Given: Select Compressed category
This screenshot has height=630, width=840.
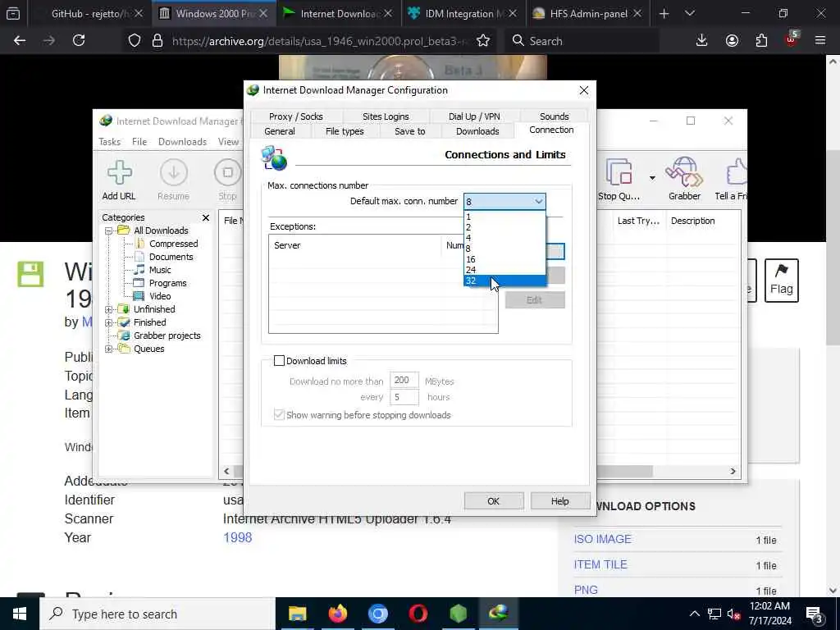Looking at the screenshot, I should [x=174, y=244].
